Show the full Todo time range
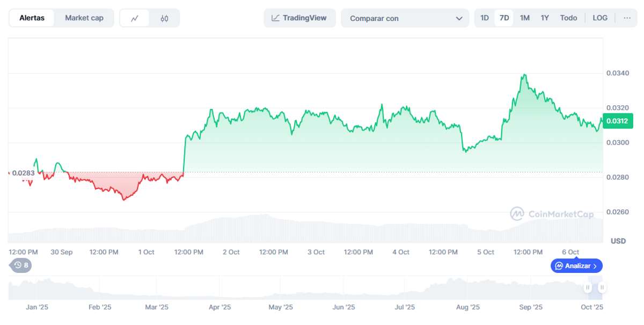 coord(568,18)
